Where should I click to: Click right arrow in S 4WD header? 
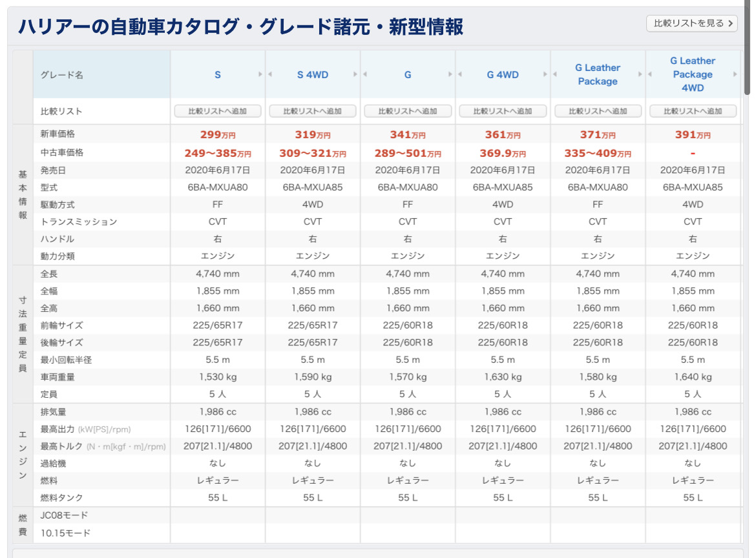click(355, 74)
